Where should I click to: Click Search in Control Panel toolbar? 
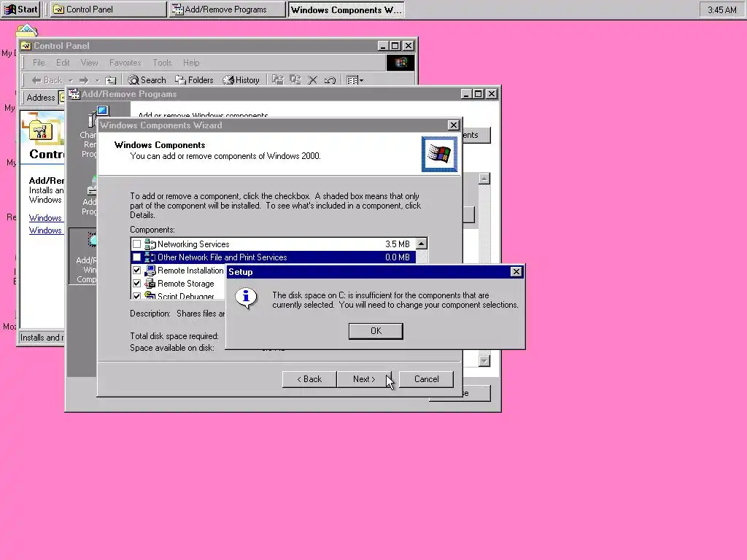pos(147,80)
